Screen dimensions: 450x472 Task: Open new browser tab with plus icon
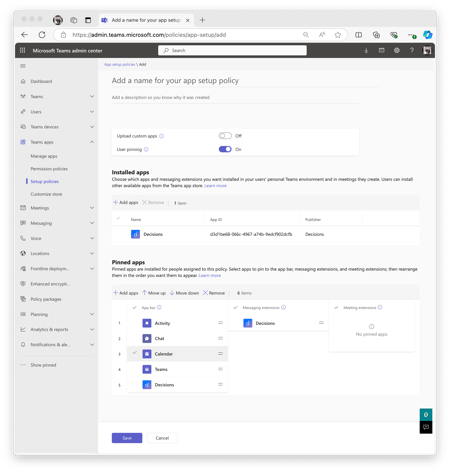(202, 20)
